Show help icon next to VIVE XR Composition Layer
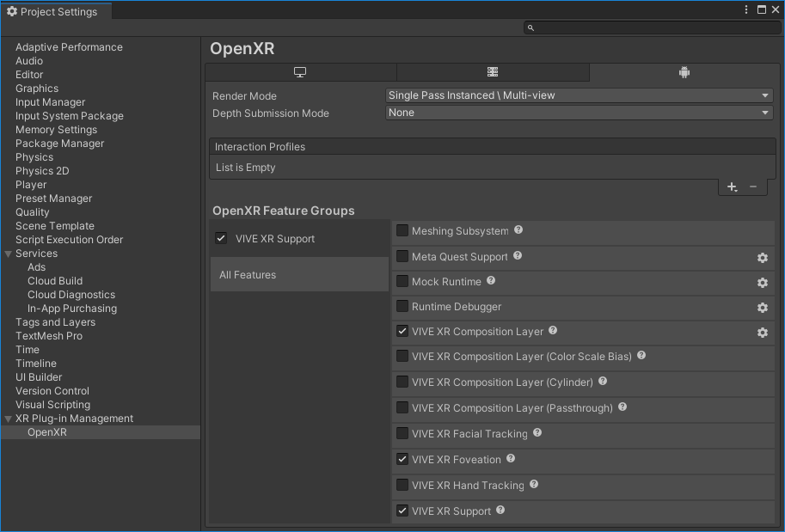This screenshot has height=532, width=785. pyautogui.click(x=553, y=330)
